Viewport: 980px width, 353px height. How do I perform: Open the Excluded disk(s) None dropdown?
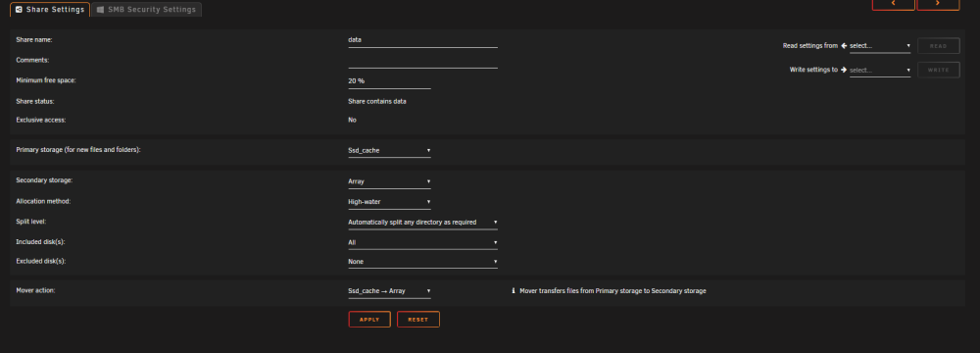point(422,262)
